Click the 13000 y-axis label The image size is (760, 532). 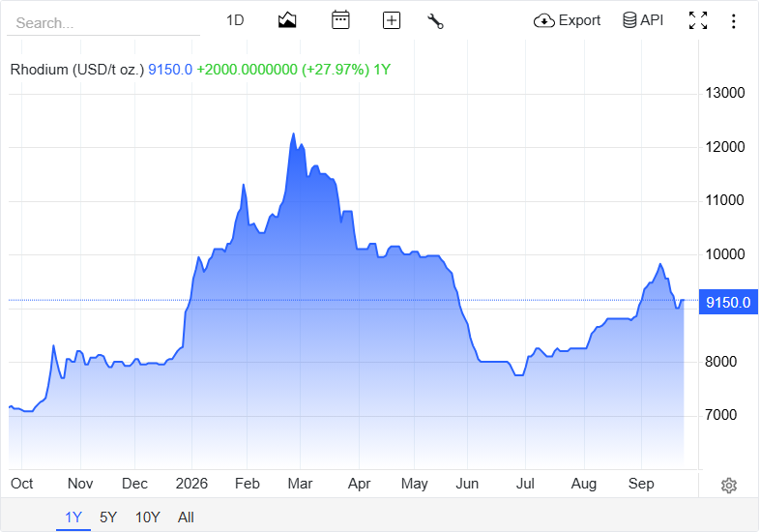[x=724, y=93]
